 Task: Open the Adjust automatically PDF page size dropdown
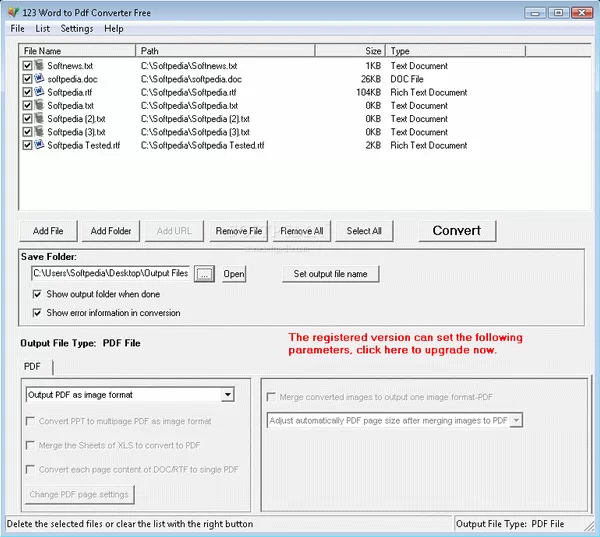[516, 420]
